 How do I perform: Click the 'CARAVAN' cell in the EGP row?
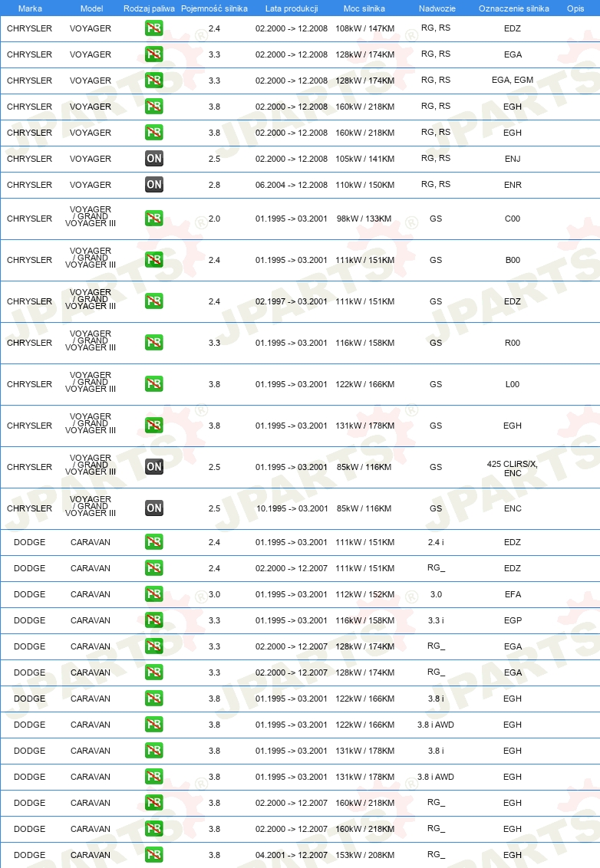(x=91, y=620)
